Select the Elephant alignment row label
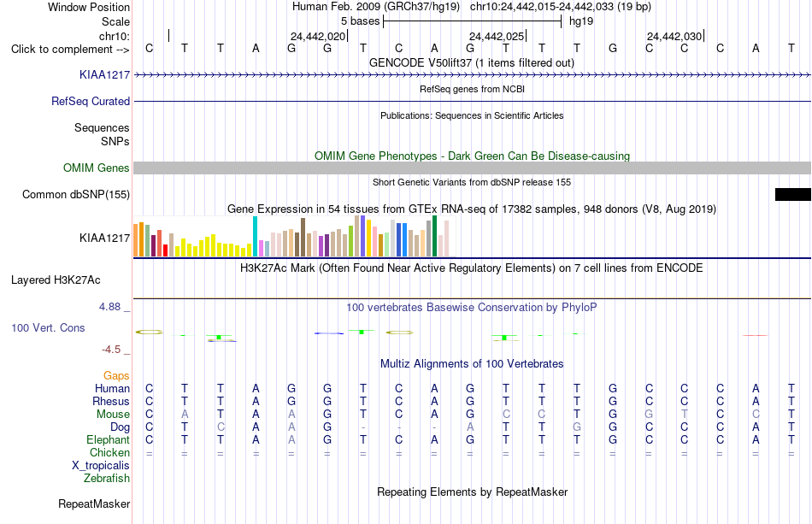Image resolution: width=812 pixels, height=524 pixels. tap(109, 440)
